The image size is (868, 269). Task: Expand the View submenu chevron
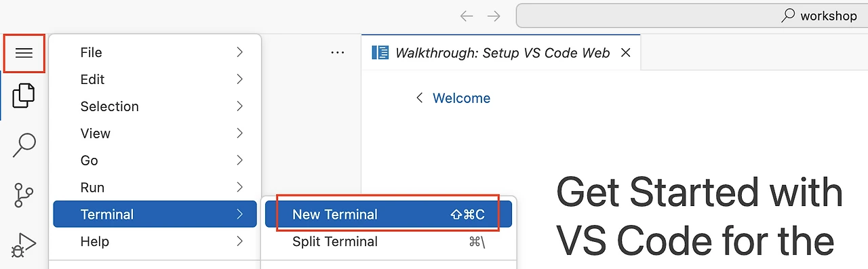(239, 133)
